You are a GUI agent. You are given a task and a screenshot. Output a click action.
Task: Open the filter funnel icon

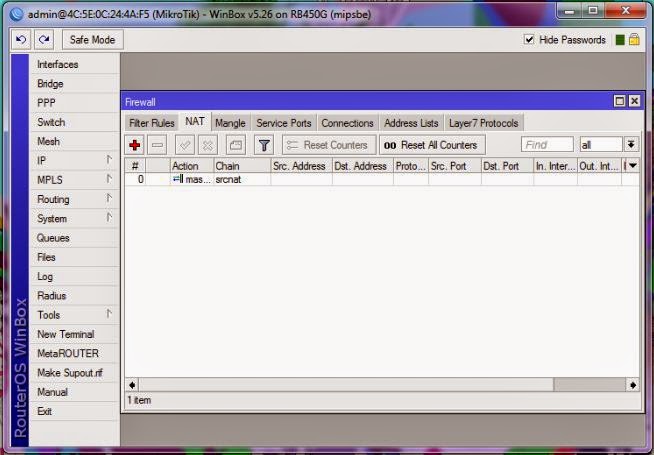(264, 145)
